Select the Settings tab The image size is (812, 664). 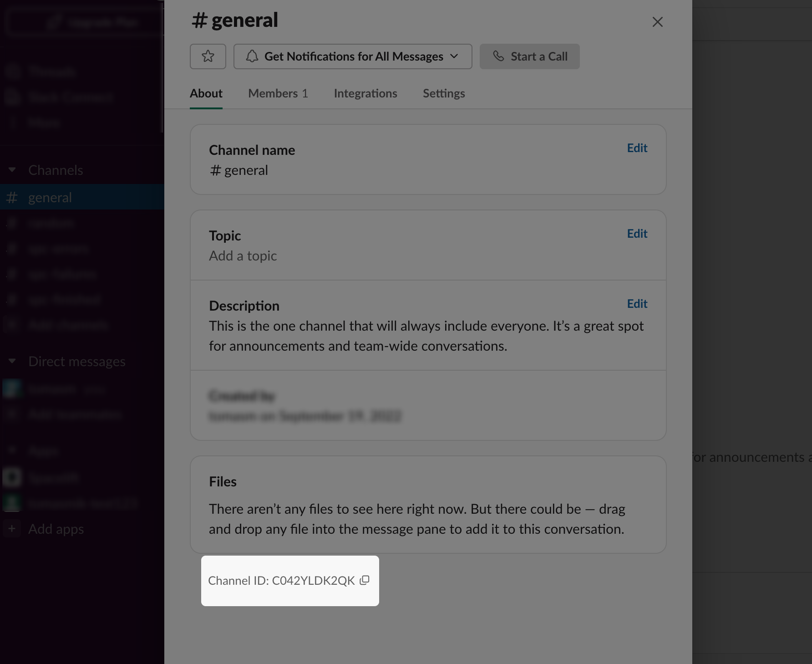[443, 93]
